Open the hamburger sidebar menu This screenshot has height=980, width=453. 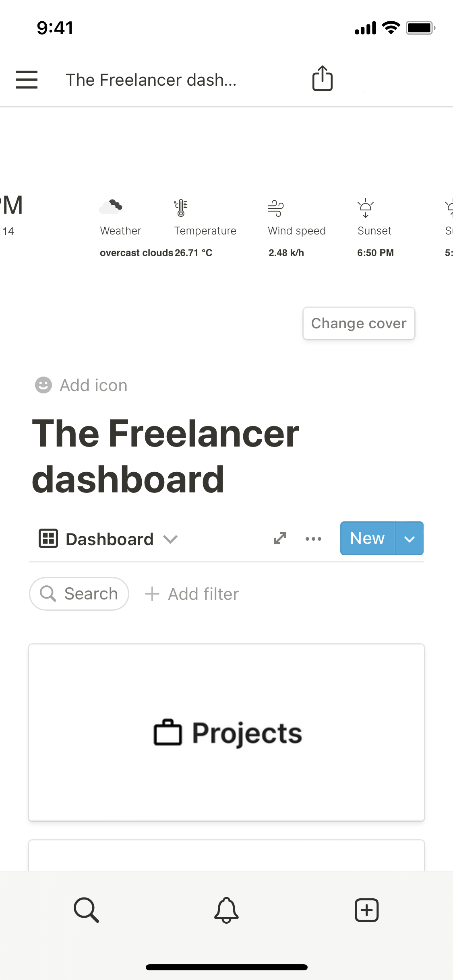[27, 79]
